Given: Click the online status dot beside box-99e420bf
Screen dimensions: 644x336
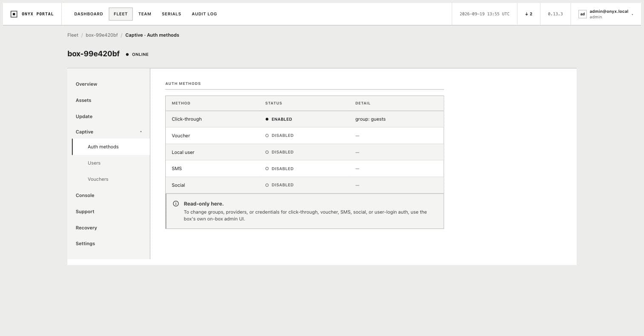Looking at the screenshot, I should coord(127,55).
